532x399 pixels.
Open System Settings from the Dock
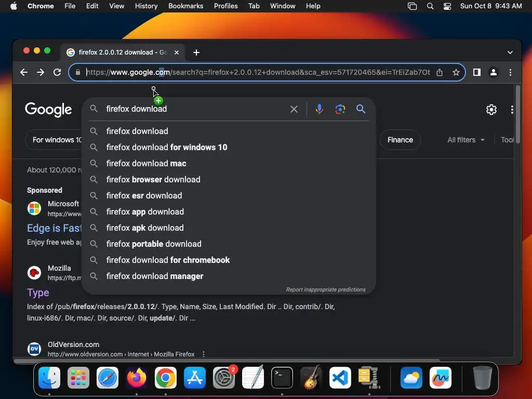click(224, 377)
